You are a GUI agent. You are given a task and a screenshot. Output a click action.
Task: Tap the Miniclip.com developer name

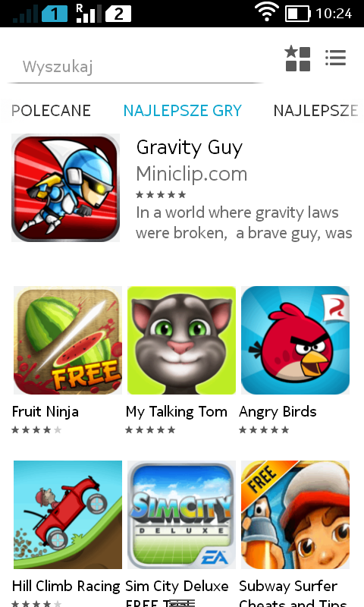191,174
